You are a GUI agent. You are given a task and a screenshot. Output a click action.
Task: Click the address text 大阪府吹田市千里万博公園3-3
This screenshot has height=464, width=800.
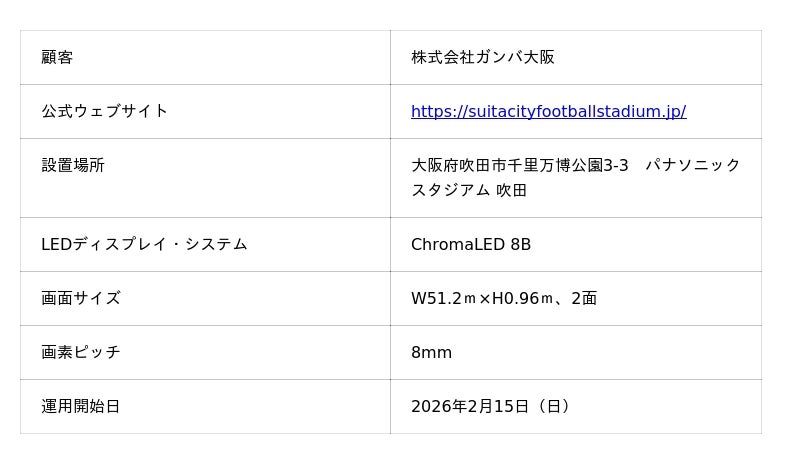point(520,165)
